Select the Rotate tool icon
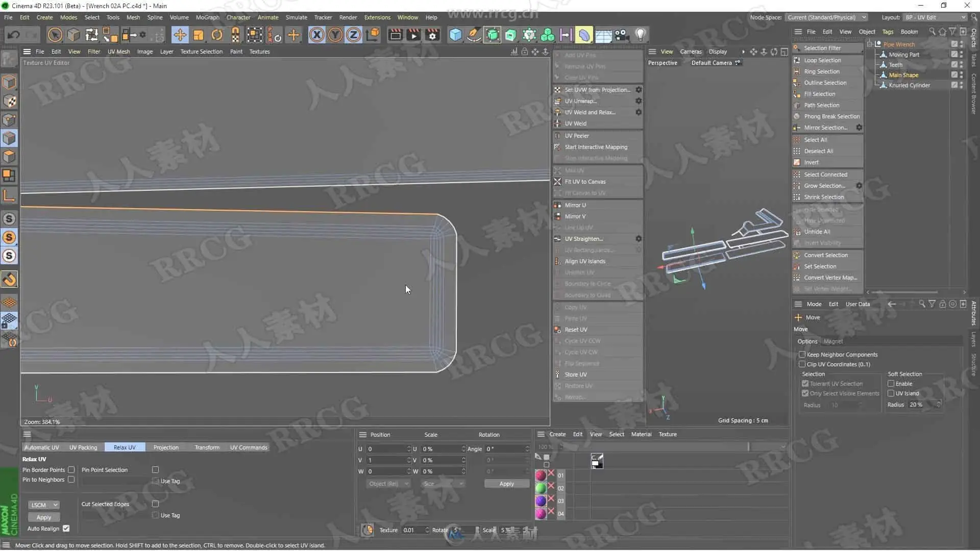 pos(217,35)
